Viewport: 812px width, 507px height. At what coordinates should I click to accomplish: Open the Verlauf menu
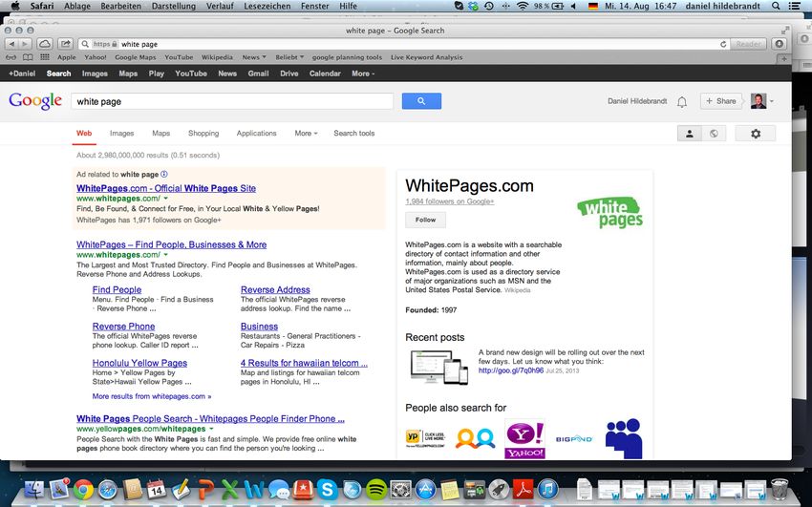pyautogui.click(x=220, y=7)
